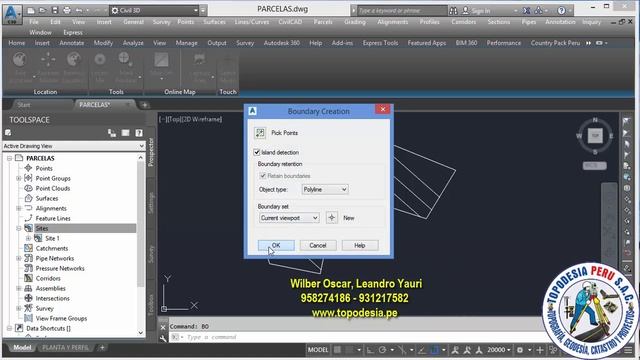Click the workspace switching gear status icon
This screenshot has width=640, height=360.
[x=520, y=350]
